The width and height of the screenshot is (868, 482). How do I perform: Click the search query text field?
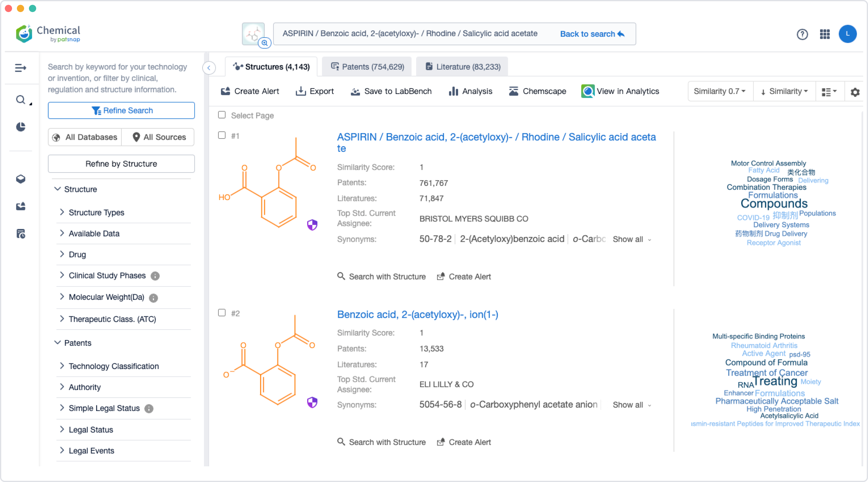pos(409,34)
